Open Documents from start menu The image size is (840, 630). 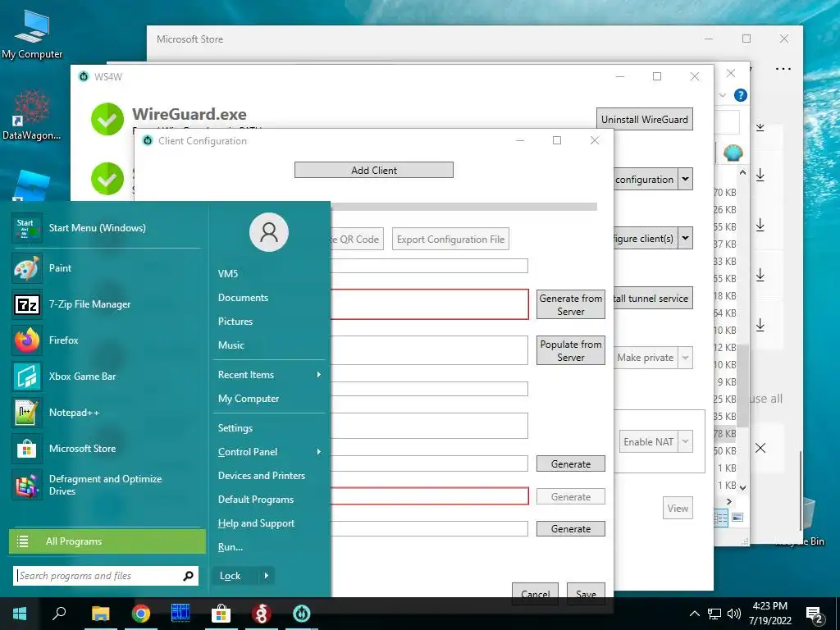(243, 297)
